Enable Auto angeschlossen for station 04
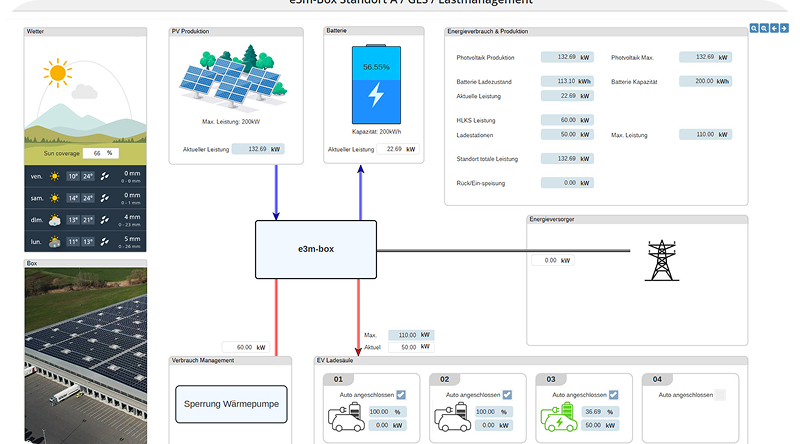Viewport: 800px width, 444px height. click(719, 395)
